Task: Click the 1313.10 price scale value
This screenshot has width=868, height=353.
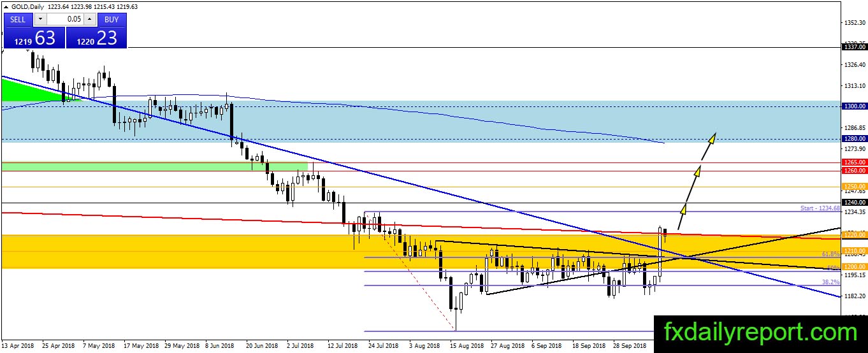Action: (x=855, y=86)
